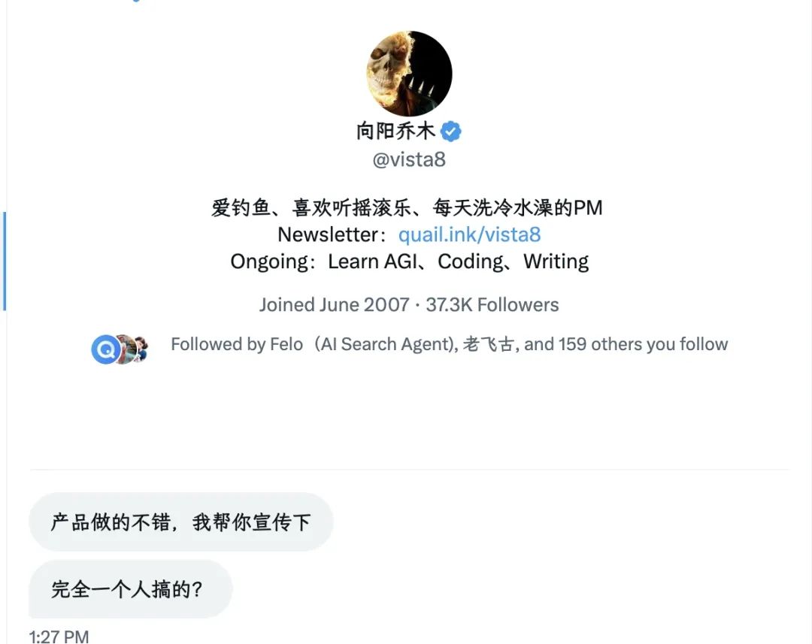Click the Felo Q avatar icon
The width and height of the screenshot is (812, 644).
click(x=105, y=349)
